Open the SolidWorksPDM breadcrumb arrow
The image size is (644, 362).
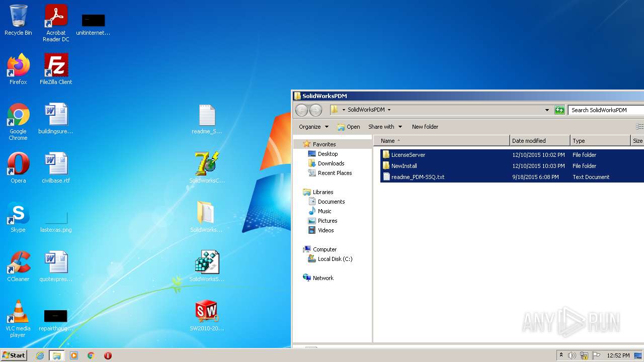pyautogui.click(x=389, y=110)
